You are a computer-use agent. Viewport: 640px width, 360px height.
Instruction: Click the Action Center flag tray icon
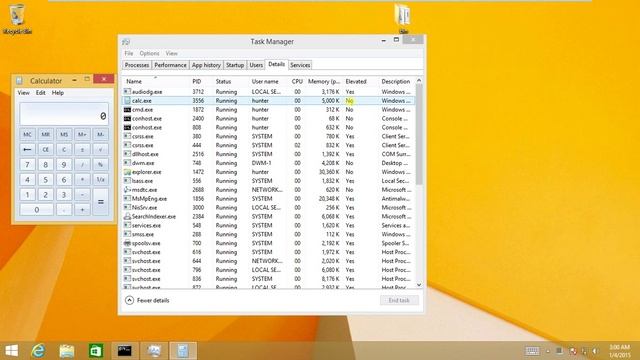point(573,351)
